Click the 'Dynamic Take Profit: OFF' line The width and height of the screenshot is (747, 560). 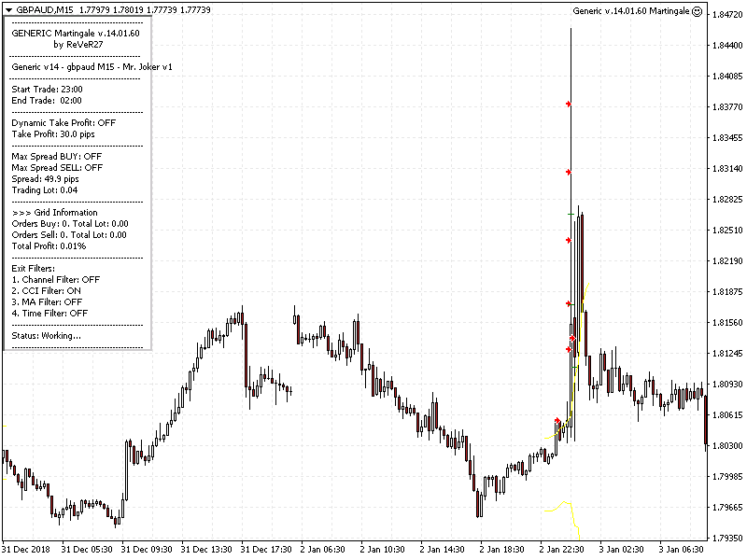[x=63, y=123]
